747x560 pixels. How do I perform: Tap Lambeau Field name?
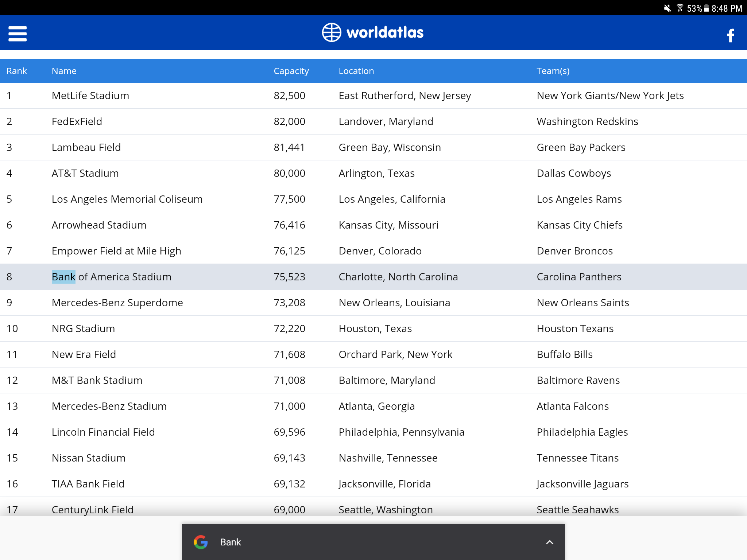(x=86, y=147)
